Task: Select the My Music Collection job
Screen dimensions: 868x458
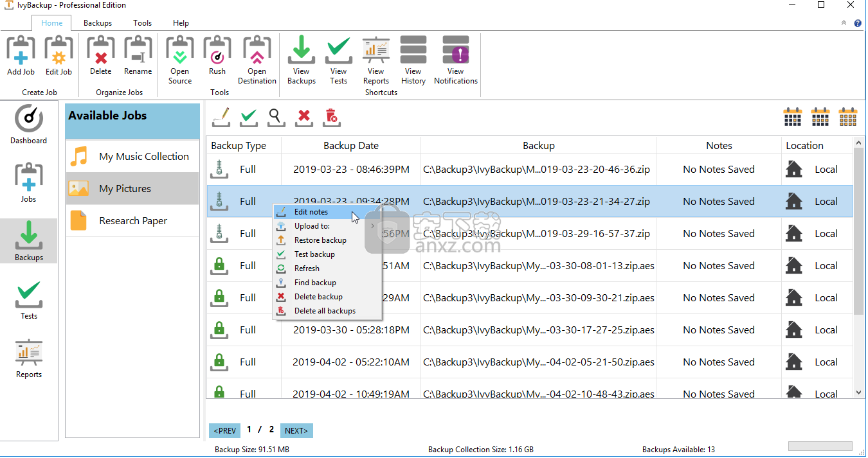Action: [x=132, y=156]
